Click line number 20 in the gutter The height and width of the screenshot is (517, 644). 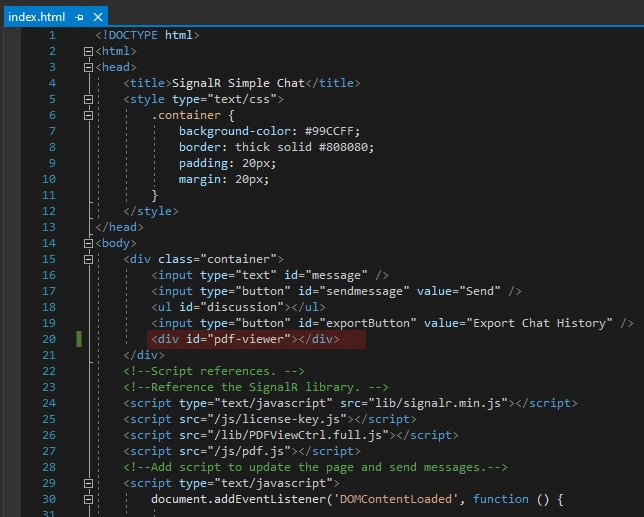click(49, 339)
